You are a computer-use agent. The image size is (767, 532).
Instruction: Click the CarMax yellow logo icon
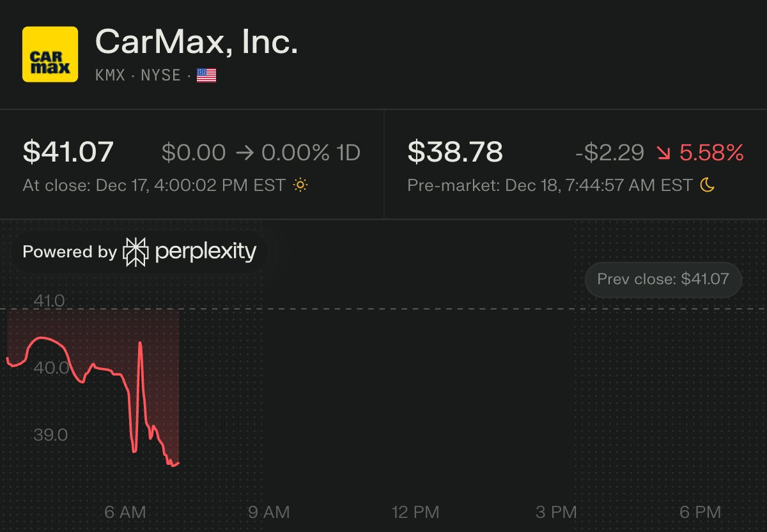coord(50,54)
